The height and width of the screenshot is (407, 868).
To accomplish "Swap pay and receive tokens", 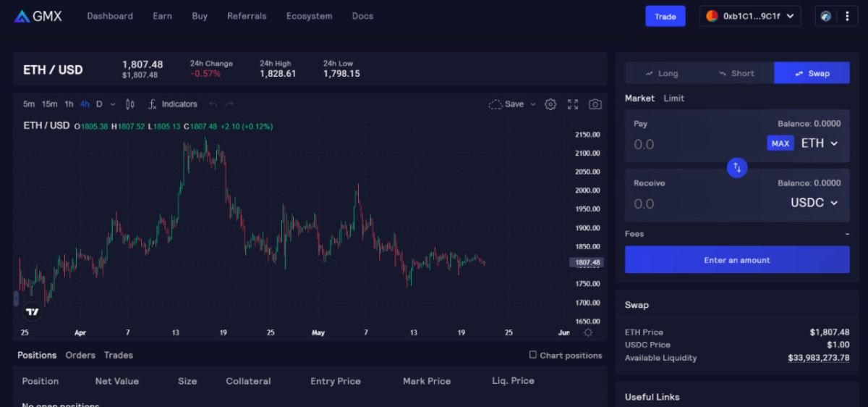I will click(x=737, y=167).
